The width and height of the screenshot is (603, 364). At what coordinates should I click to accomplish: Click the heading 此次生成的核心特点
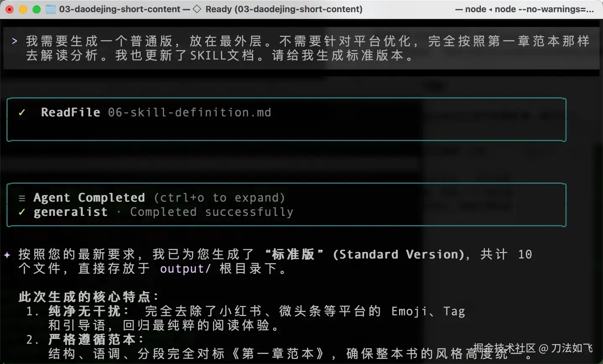tap(89, 297)
